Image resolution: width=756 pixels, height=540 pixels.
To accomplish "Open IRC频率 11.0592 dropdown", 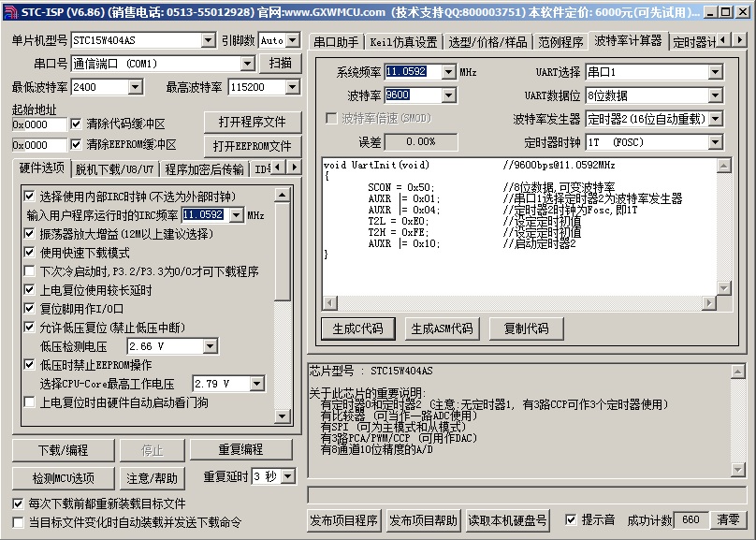I will click(236, 215).
